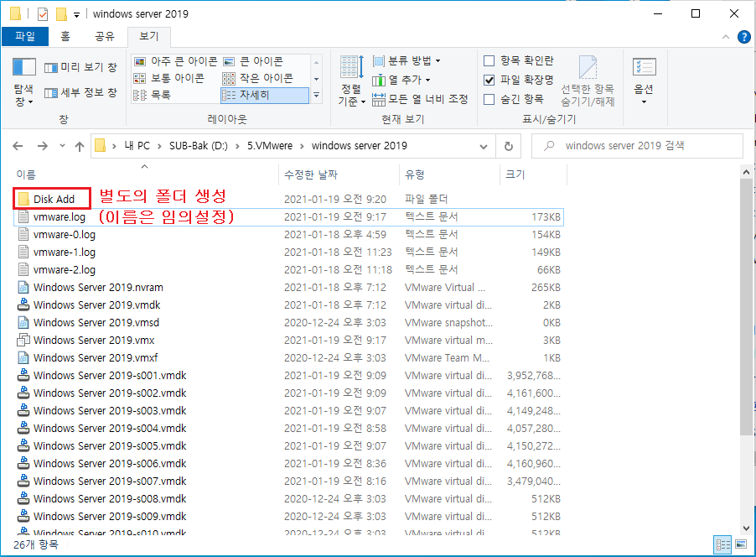Viewport: 756px width, 557px height.
Task: Open the quick access toolbar customize dropdown
Action: [x=76, y=15]
